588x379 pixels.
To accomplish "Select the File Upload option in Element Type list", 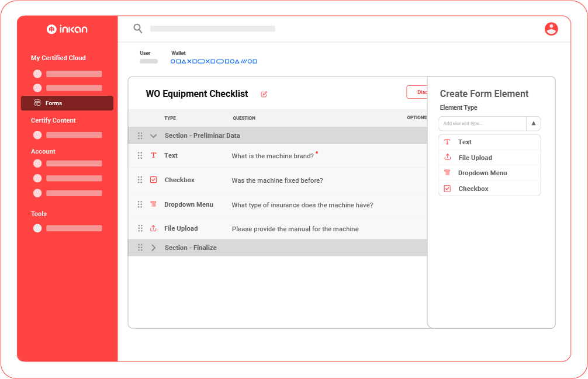I will pos(489,158).
